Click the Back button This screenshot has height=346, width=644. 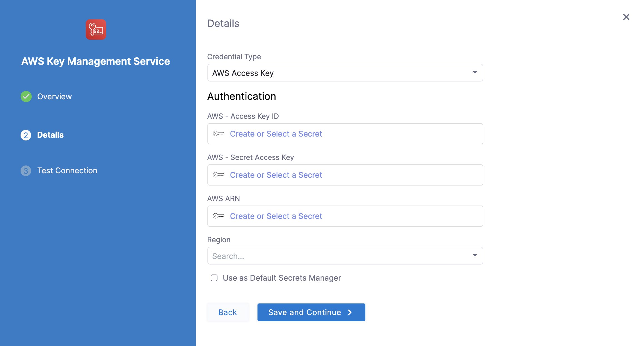pos(228,312)
